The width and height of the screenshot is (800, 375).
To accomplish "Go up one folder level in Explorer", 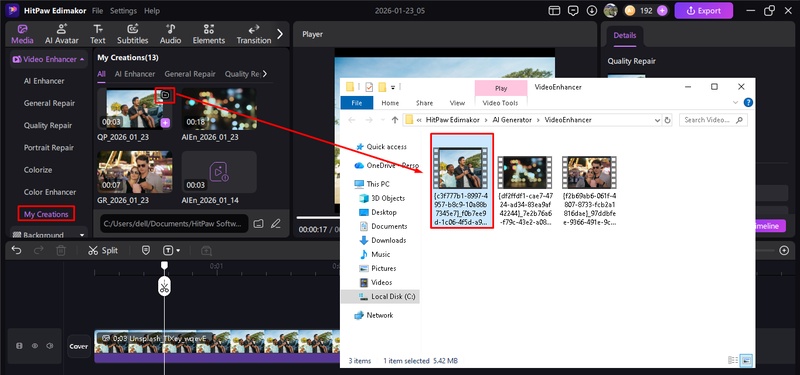I will [x=395, y=120].
